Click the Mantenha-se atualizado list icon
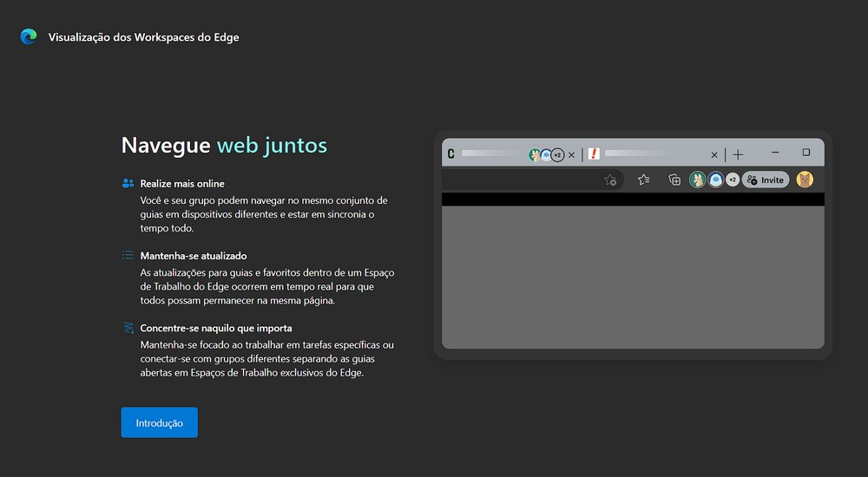 tap(128, 256)
